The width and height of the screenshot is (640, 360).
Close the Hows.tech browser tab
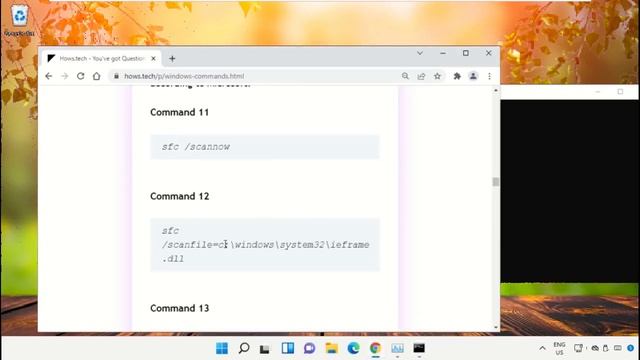pyautogui.click(x=153, y=59)
